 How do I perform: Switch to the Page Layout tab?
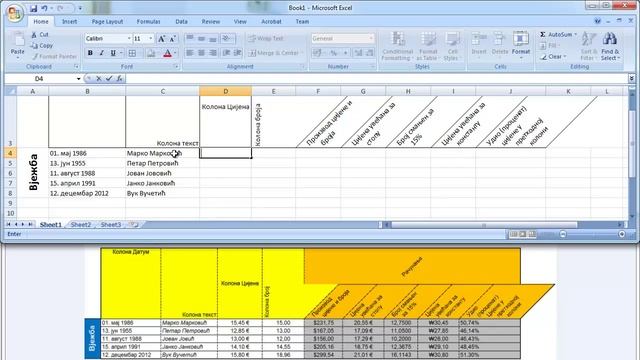107,22
